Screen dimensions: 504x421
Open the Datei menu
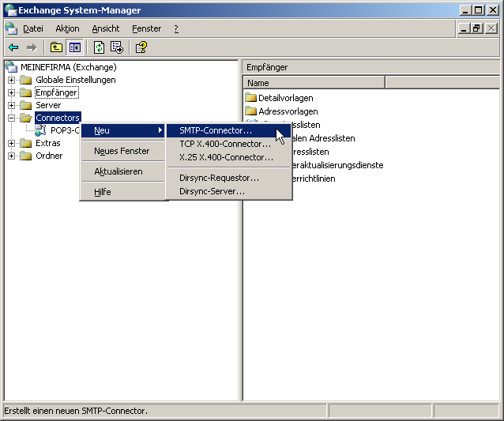pyautogui.click(x=33, y=28)
